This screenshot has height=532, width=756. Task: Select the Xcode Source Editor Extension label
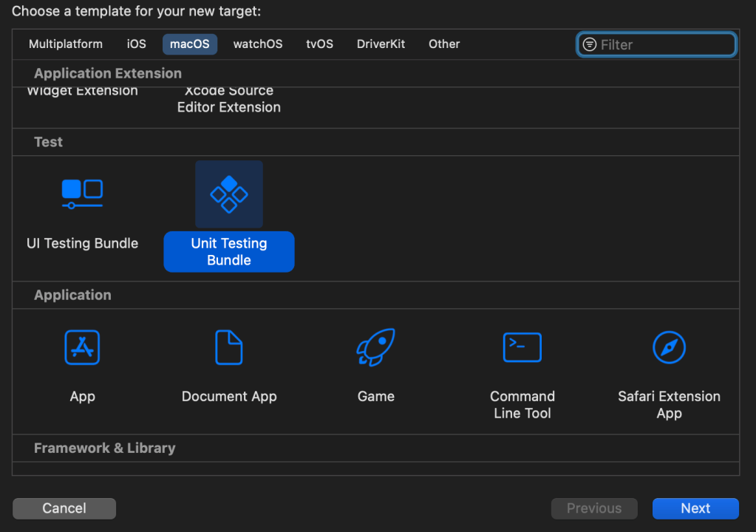point(229,100)
